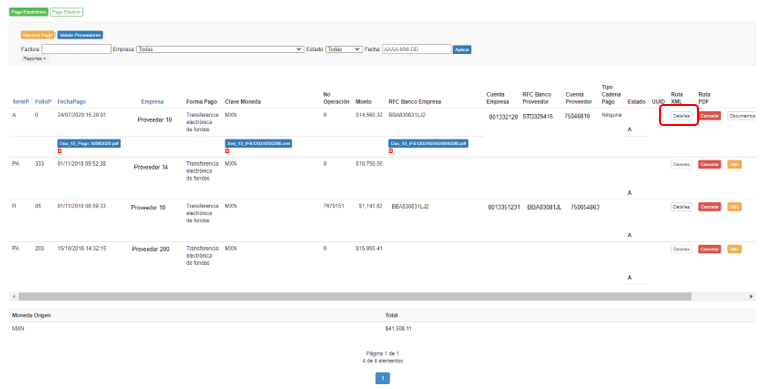Click the scrollbar right arrow
The height and width of the screenshot is (389, 778).
[752, 296]
